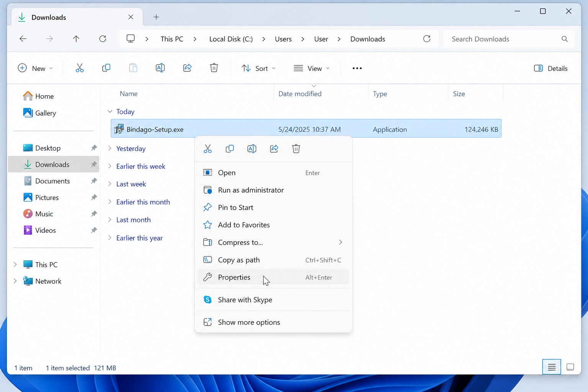Select Run as administrator
Screen dimensions: 588x392
point(273,190)
